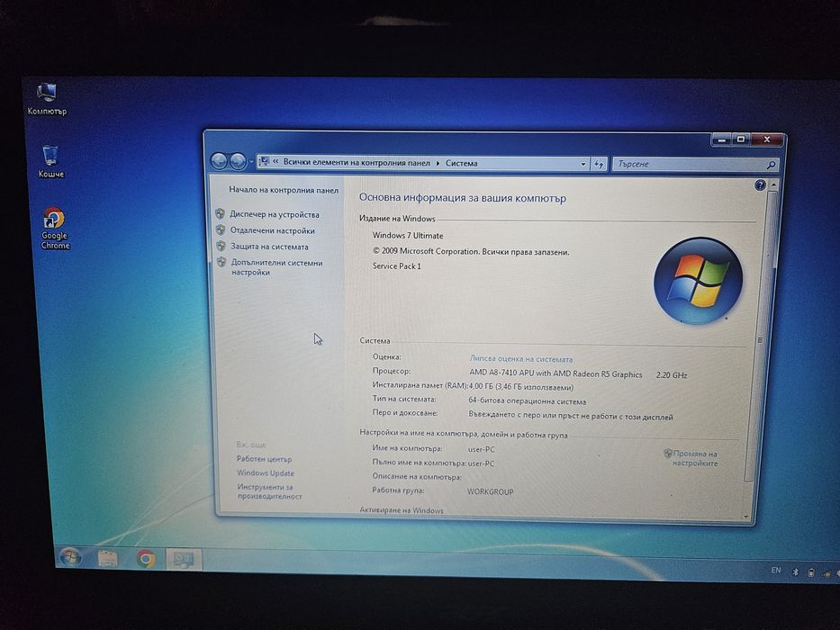Open Windows Update link
Screen dimensions: 840x630
coord(266,473)
